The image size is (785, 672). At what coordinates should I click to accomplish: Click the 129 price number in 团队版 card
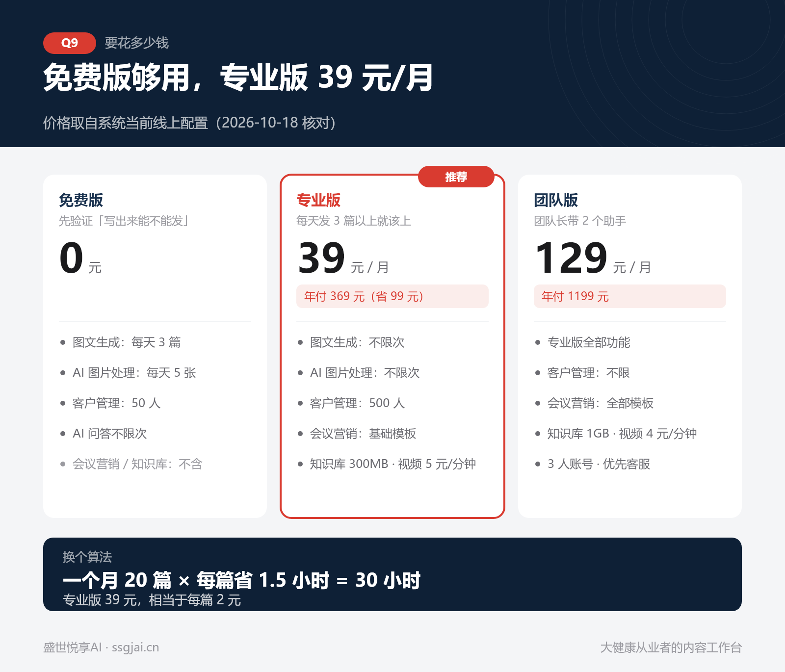572,258
